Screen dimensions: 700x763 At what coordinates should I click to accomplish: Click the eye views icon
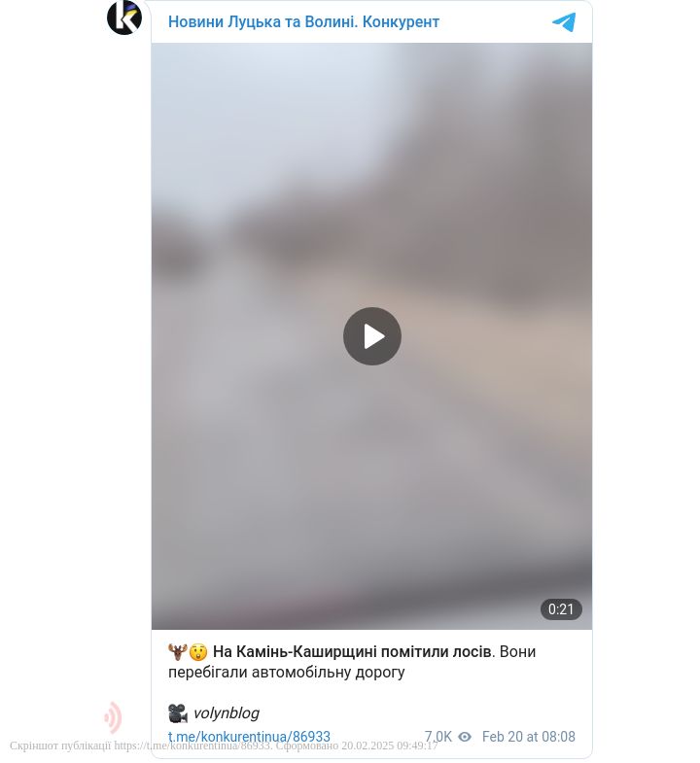[465, 737]
